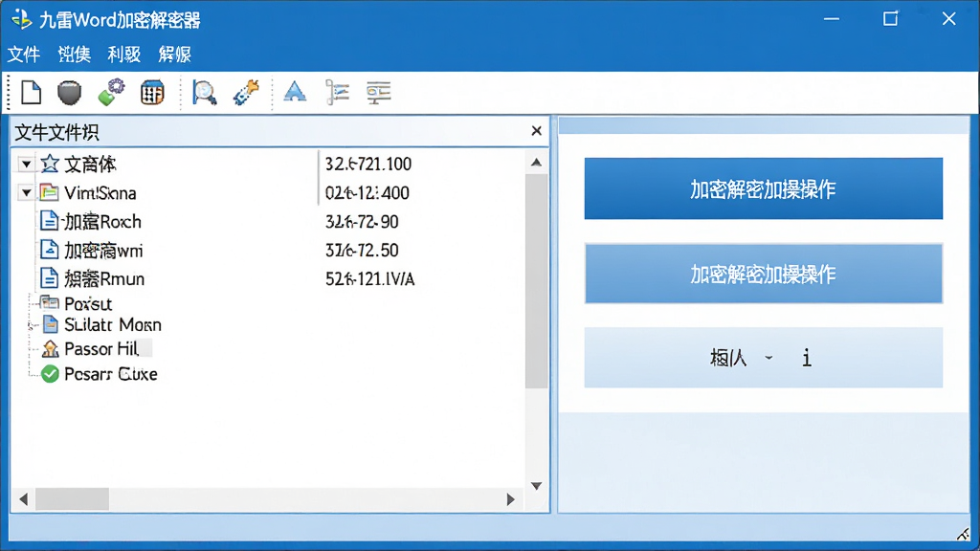Collapse the VimlSkna tree node arrow
The height and width of the screenshot is (551, 980).
point(26,192)
